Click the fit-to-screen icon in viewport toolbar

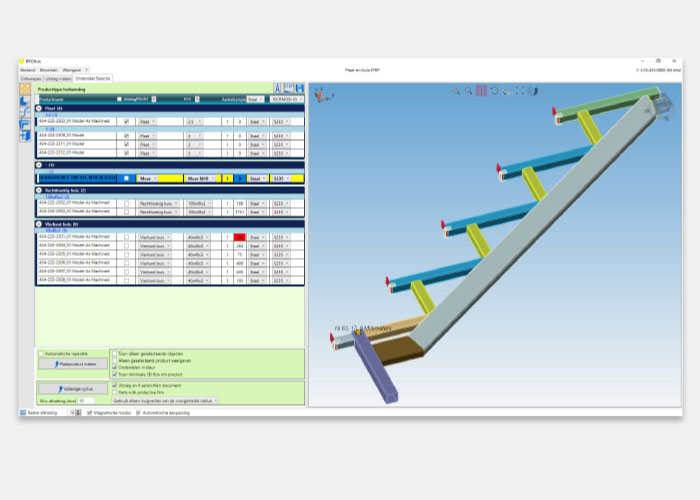pos(520,91)
